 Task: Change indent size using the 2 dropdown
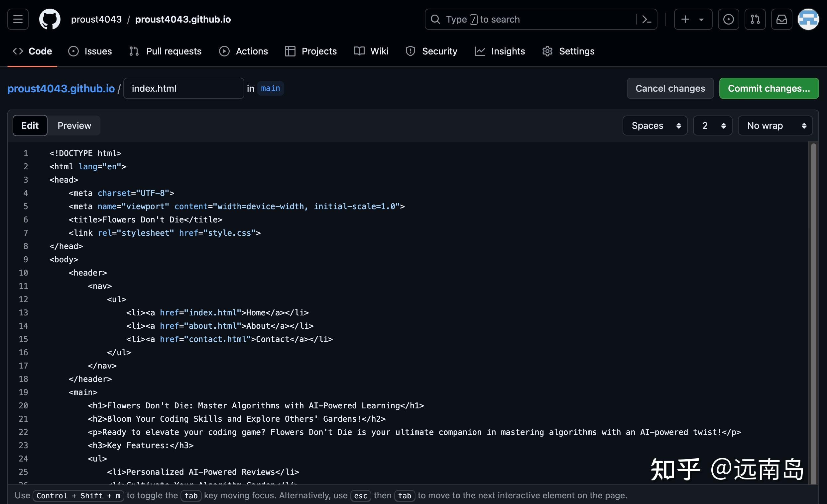tap(712, 126)
